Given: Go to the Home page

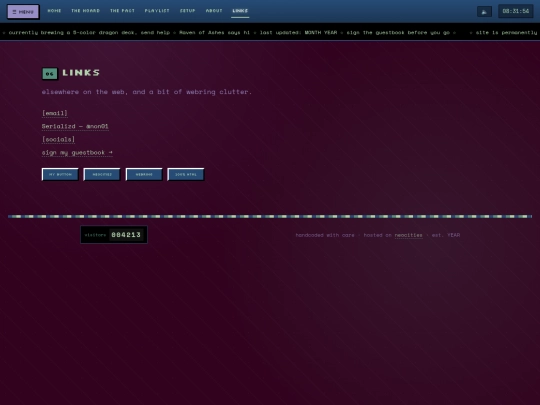Looking at the screenshot, I should 54,11.
